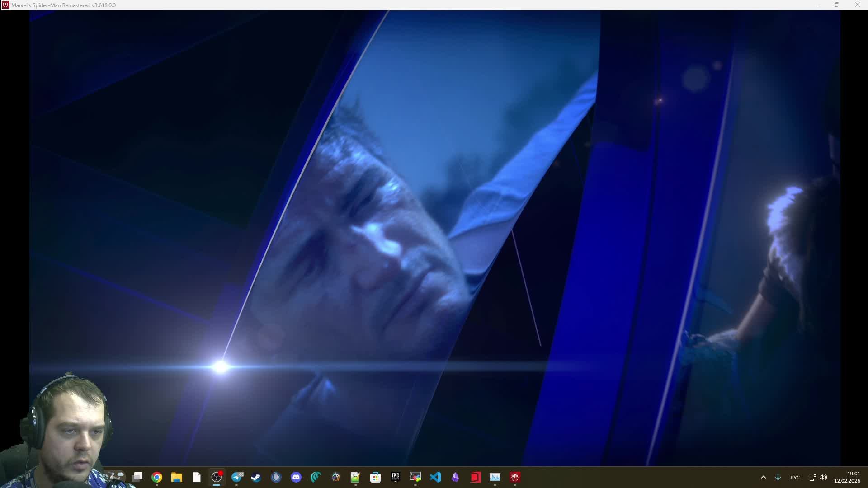Switch to OBS Studio in taskbar
The height and width of the screenshot is (488, 868).
(217, 477)
